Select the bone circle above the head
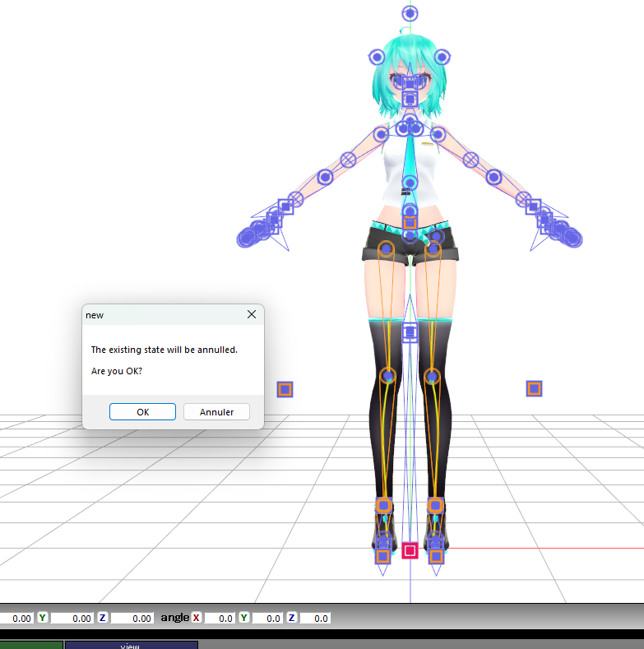The image size is (644, 649). click(x=410, y=14)
